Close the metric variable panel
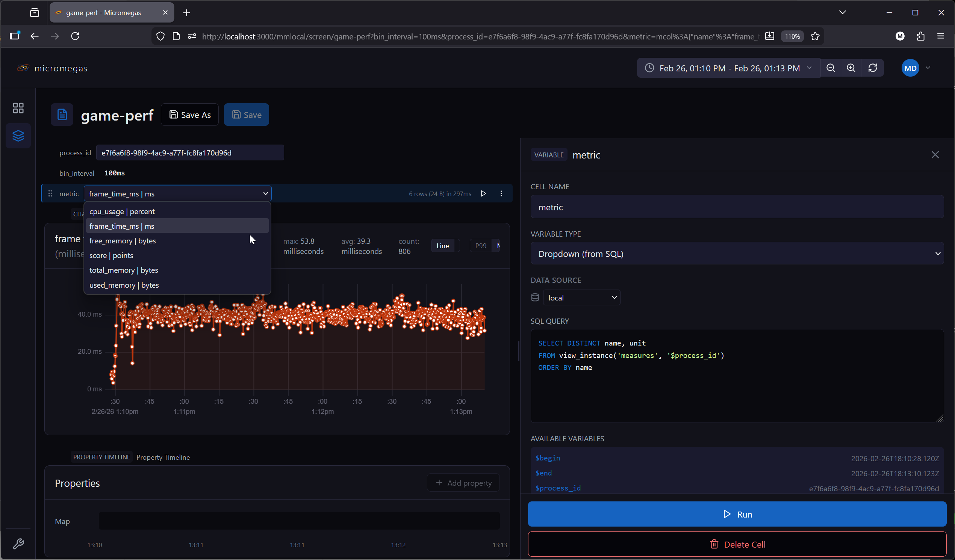Image resolution: width=955 pixels, height=560 pixels. tap(935, 155)
